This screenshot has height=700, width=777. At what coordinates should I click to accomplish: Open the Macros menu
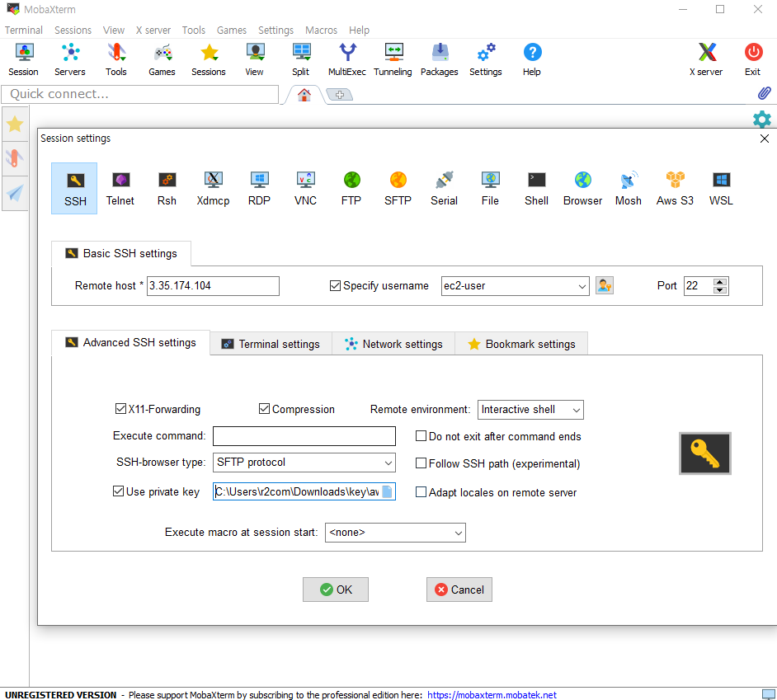321,31
